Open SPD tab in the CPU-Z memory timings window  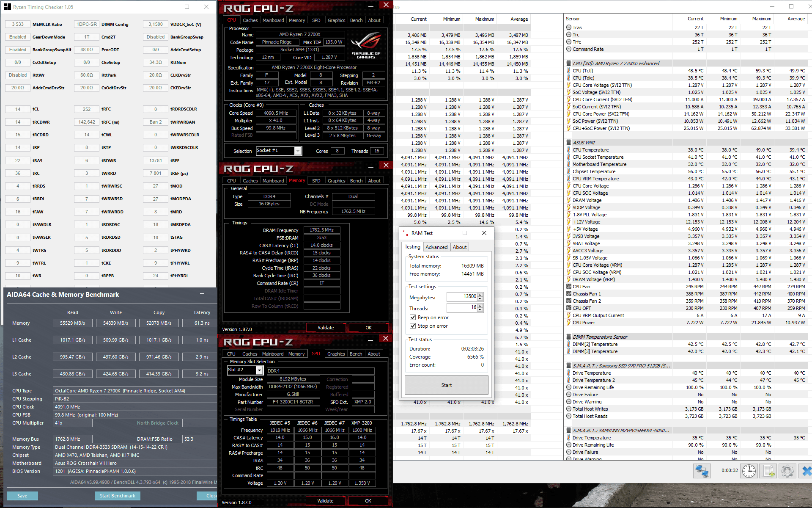point(316,181)
